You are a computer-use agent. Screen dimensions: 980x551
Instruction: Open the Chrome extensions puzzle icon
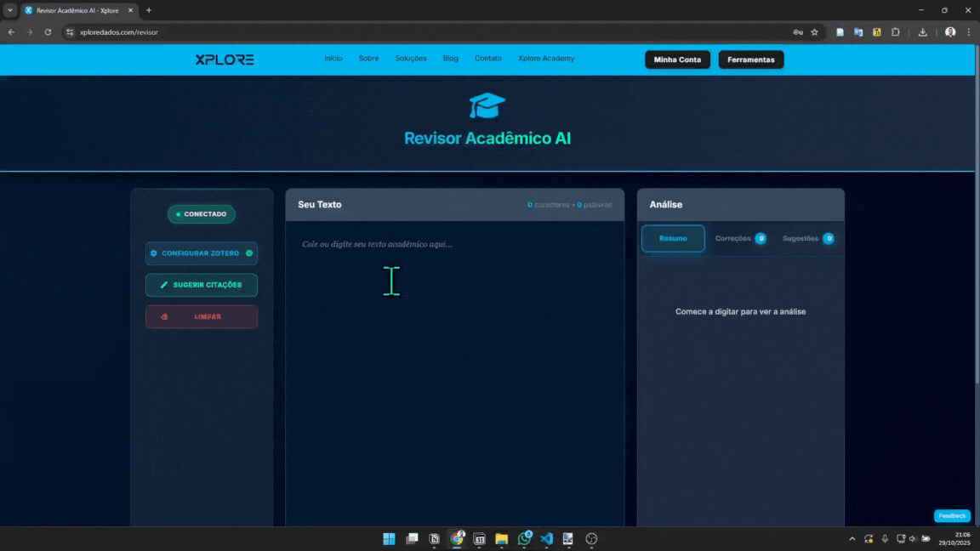point(896,32)
